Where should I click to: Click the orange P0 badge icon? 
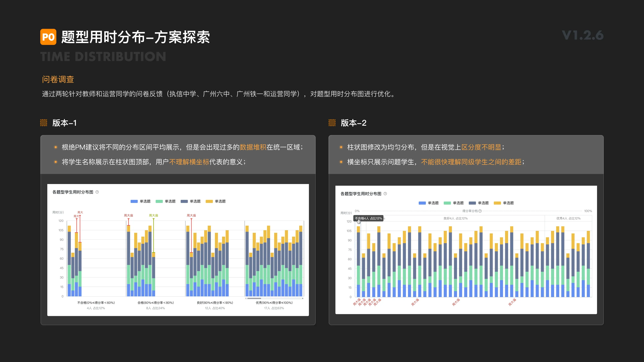[x=48, y=37]
